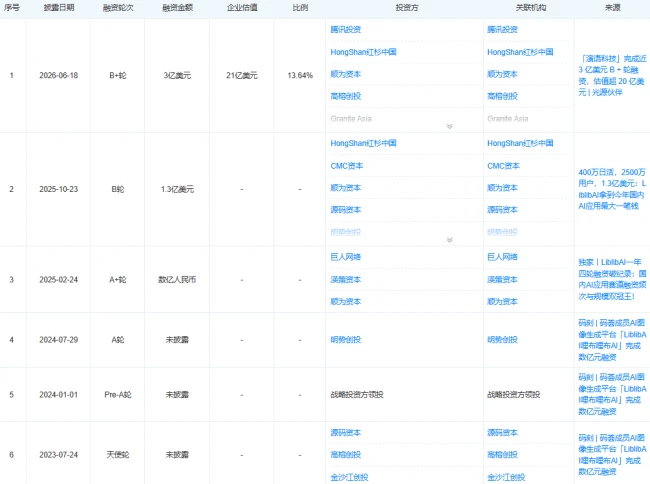
Task: Select the 2025-02-24 date cell
Action: (x=58, y=280)
